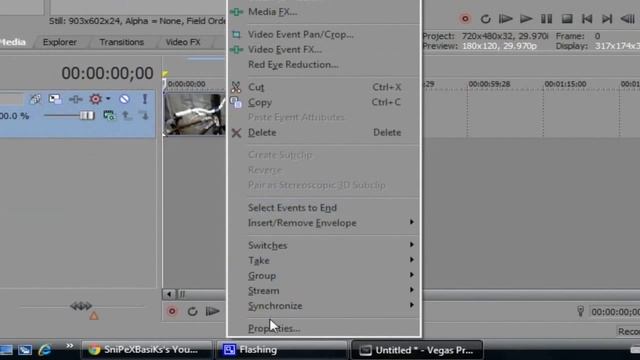640x360 pixels.
Task: Solo the video track
Action: 144,99
